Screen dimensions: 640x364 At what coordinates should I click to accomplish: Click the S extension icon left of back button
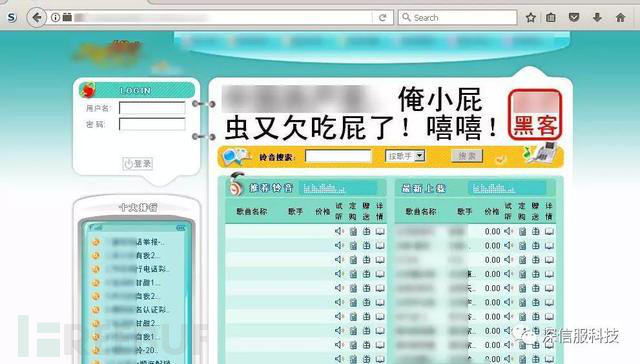point(12,18)
